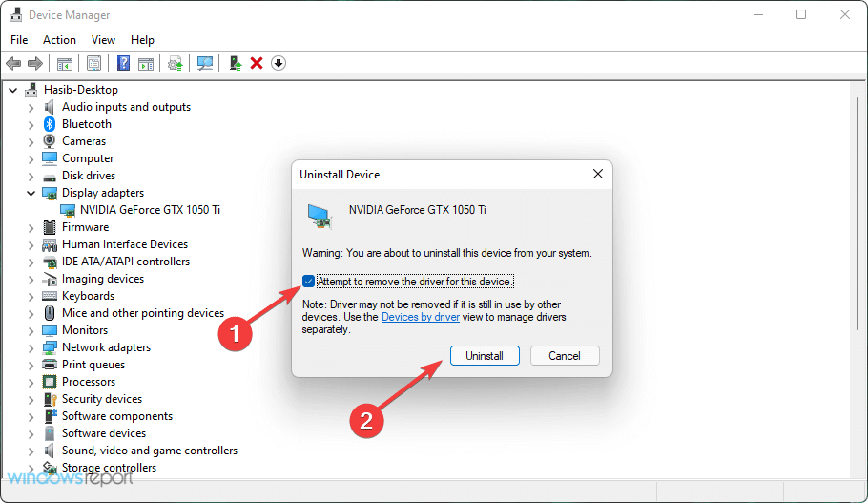The image size is (868, 503).
Task: Expand the IDE ATA/ATAPI controllers node
Action: [x=31, y=262]
